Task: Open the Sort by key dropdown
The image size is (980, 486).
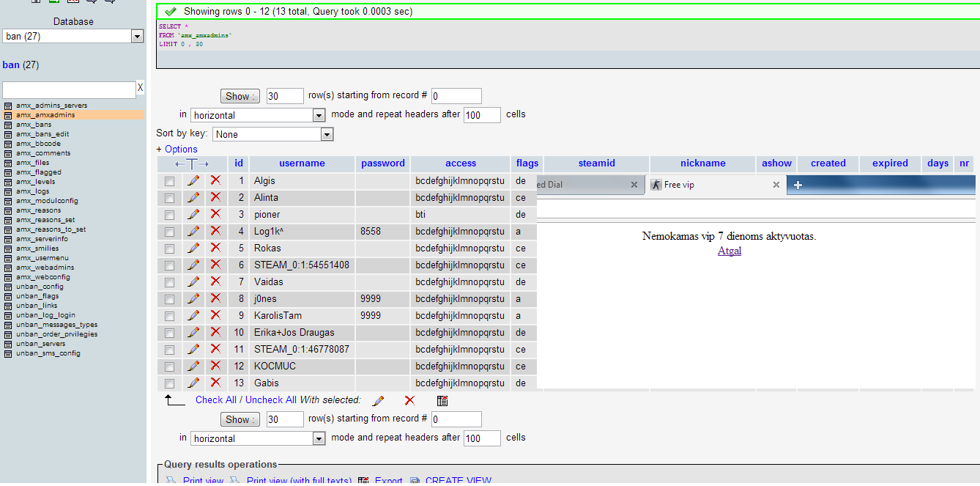Action: click(273, 134)
